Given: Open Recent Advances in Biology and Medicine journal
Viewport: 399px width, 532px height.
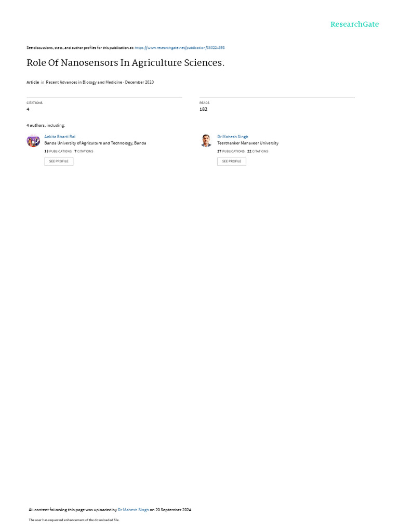Looking at the screenshot, I should coord(84,82).
